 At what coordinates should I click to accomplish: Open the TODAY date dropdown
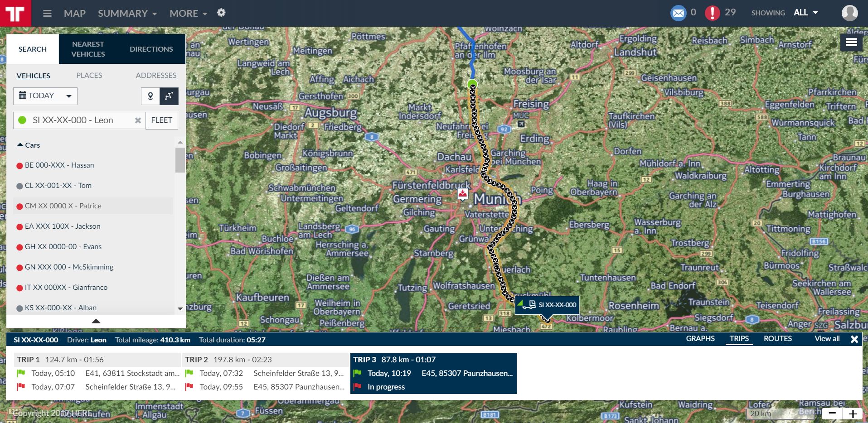click(x=45, y=96)
